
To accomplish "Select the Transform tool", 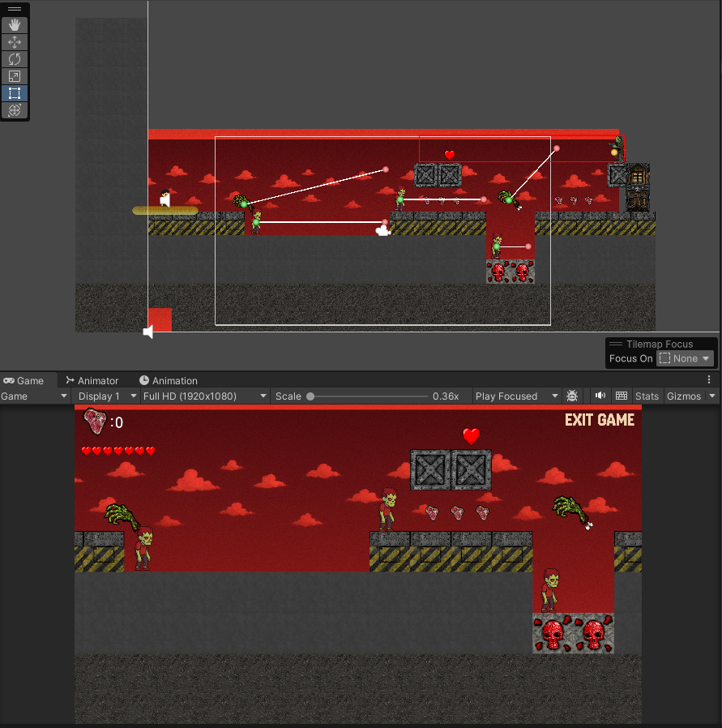I will (15, 110).
